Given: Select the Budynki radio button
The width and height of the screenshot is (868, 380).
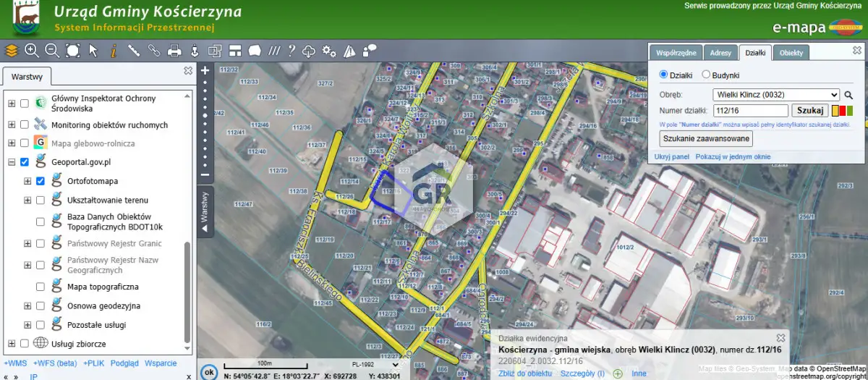Looking at the screenshot, I should (x=706, y=75).
